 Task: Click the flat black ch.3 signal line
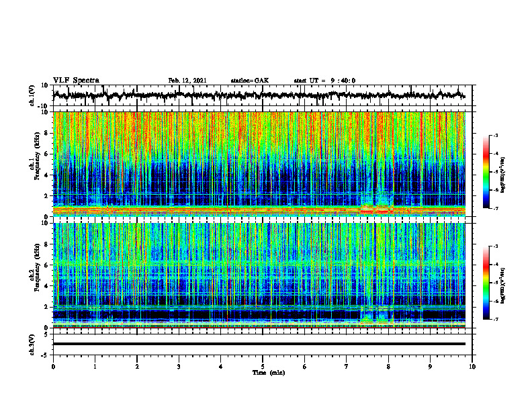point(259,344)
